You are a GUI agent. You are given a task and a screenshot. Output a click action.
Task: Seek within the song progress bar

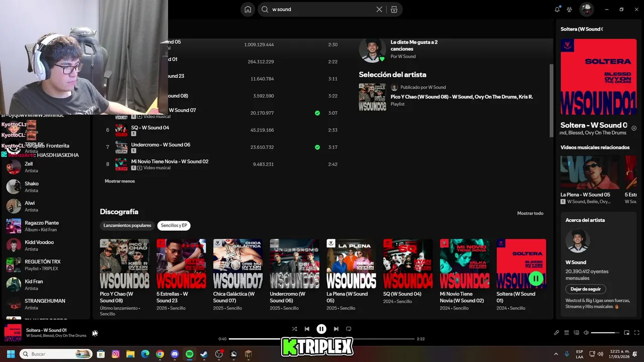tap(321, 339)
